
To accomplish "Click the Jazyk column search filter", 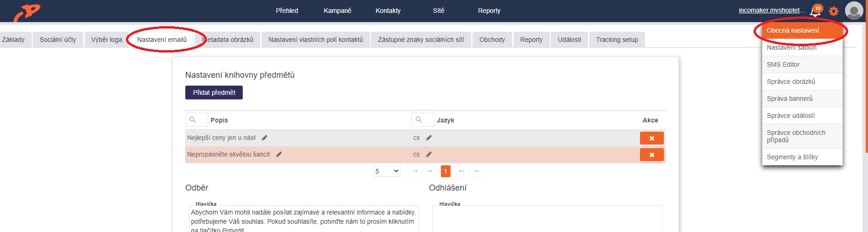I will tap(423, 120).
